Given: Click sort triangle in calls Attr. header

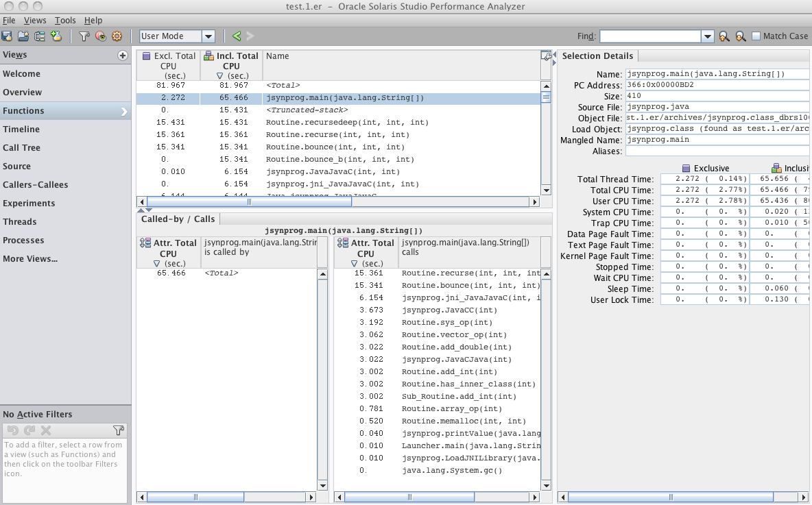Looking at the screenshot, I should tap(354, 263).
